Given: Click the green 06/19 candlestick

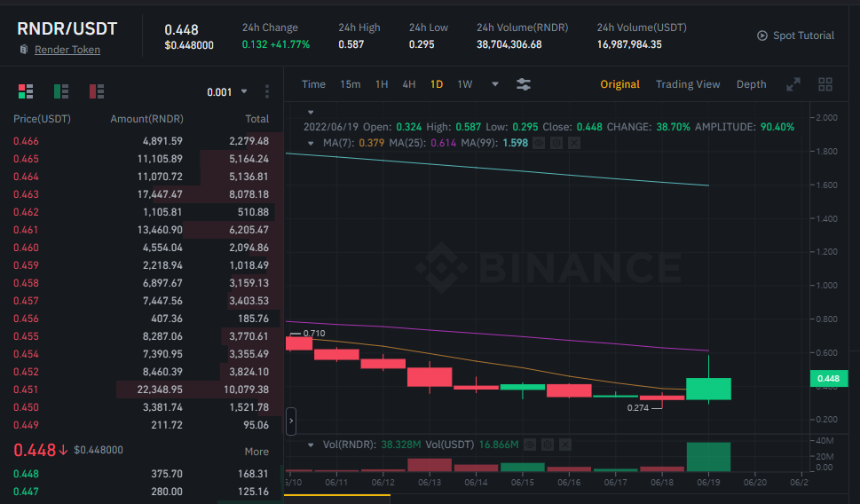Looking at the screenshot, I should pyautogui.click(x=708, y=389).
